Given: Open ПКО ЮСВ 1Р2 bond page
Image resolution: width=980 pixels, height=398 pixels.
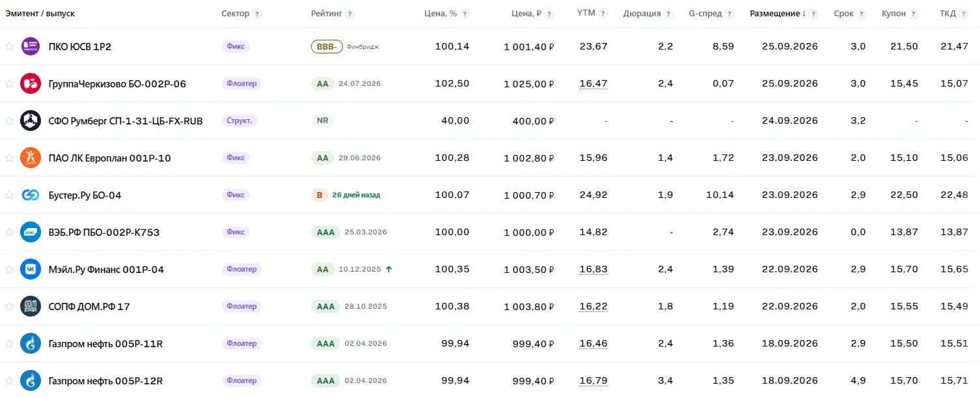Looking at the screenshot, I should [x=80, y=46].
